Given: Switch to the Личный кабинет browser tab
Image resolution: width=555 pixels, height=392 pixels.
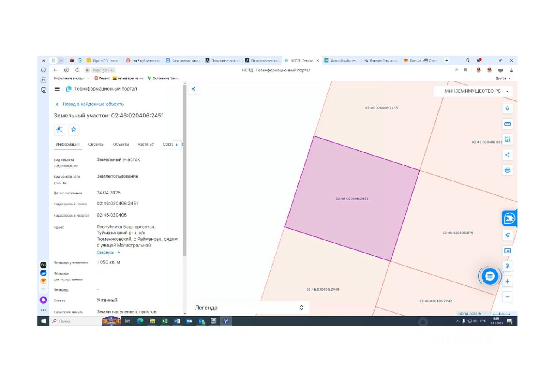Looking at the screenshot, I should (x=342, y=60).
